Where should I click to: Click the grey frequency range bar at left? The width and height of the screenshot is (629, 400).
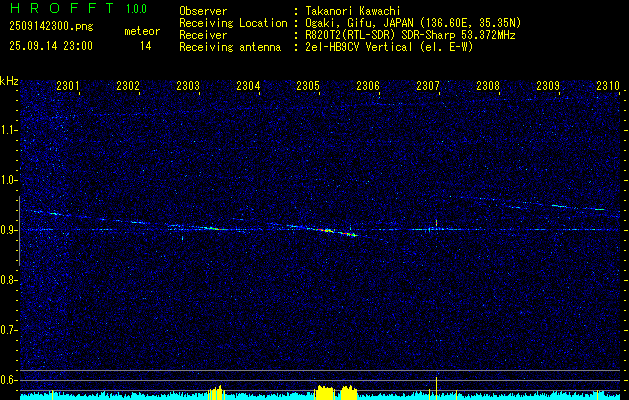click(x=19, y=231)
